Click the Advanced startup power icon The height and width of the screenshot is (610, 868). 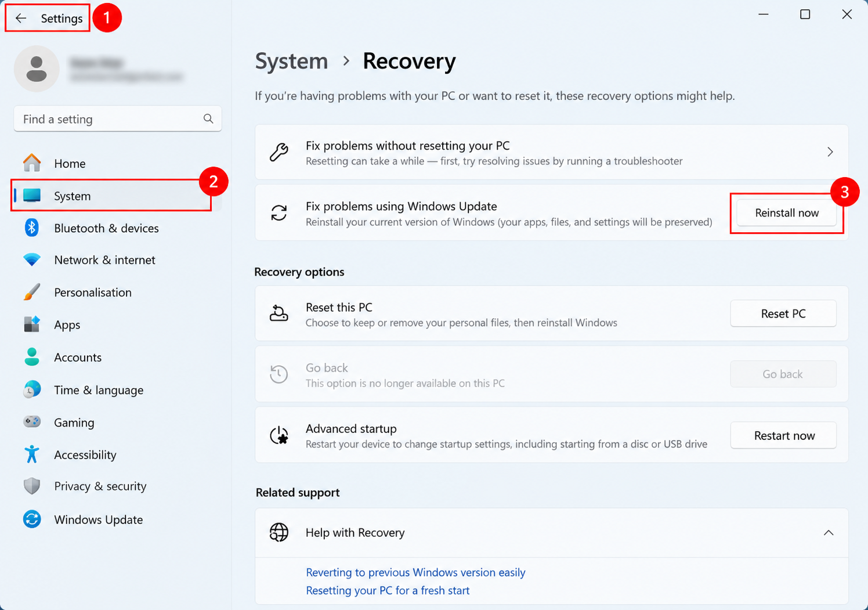[279, 435]
